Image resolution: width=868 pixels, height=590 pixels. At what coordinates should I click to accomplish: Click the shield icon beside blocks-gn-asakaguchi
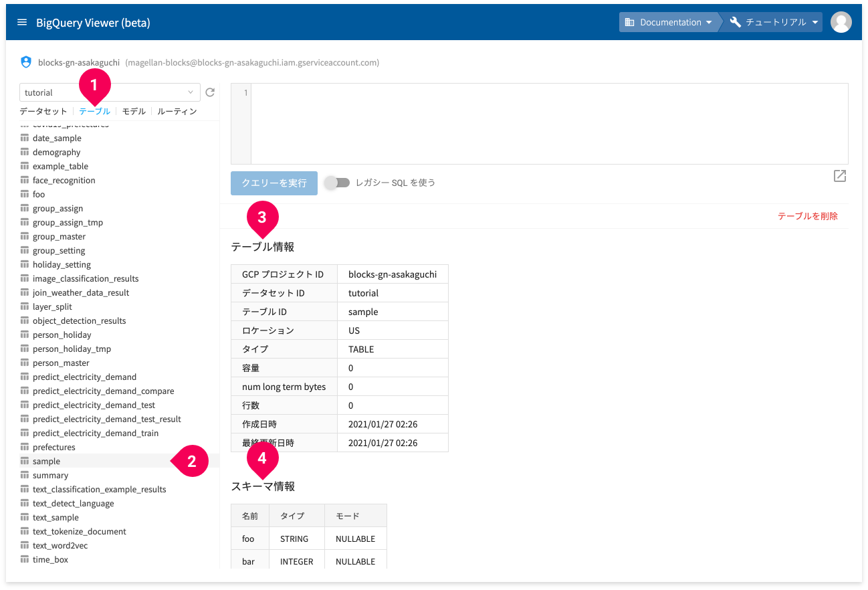pyautogui.click(x=26, y=62)
